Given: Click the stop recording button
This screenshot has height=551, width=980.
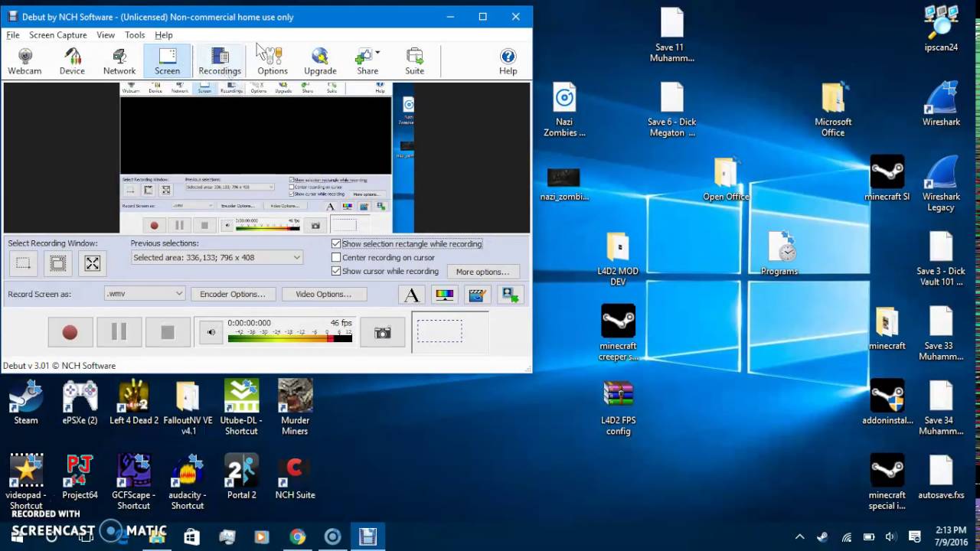Looking at the screenshot, I should click(x=168, y=332).
